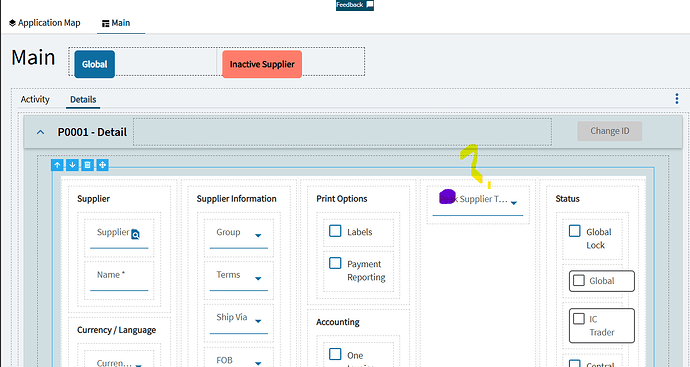
Task: Click the Change ID button
Action: 609,131
